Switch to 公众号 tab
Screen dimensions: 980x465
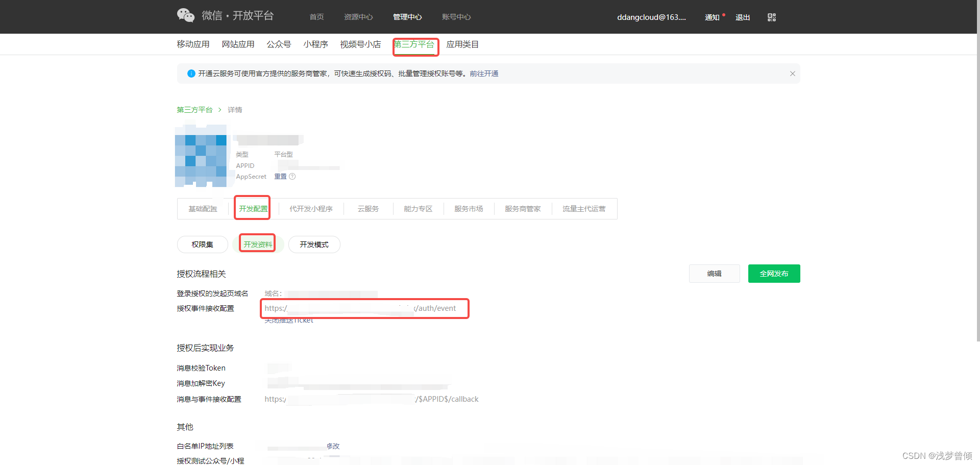pyautogui.click(x=279, y=44)
